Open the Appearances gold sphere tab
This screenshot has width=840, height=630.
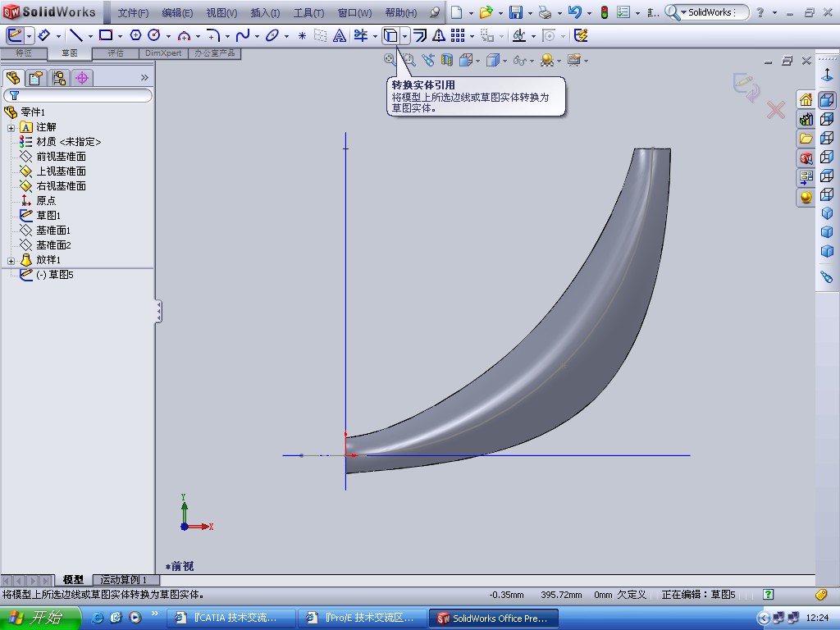click(806, 197)
